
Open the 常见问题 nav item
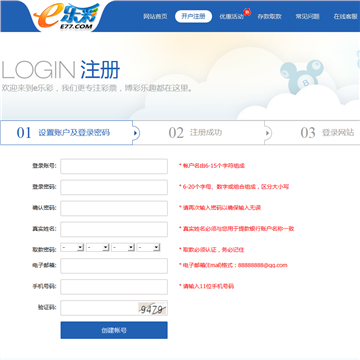(307, 16)
